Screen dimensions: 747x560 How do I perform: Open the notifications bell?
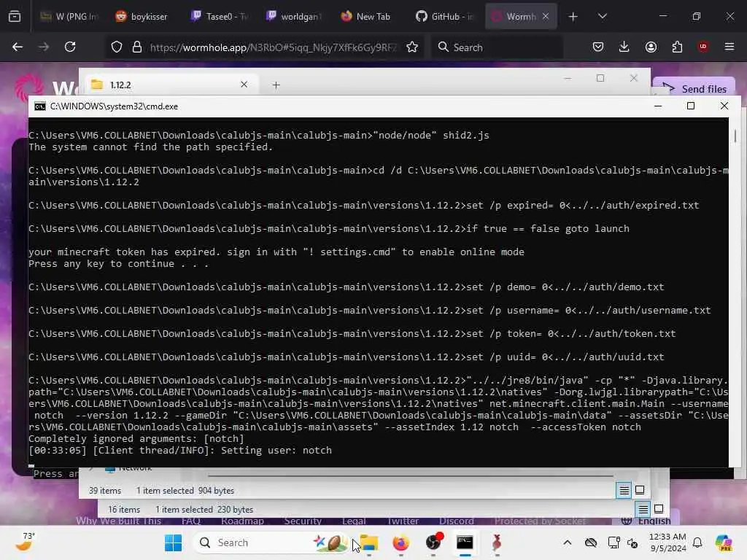point(697,542)
